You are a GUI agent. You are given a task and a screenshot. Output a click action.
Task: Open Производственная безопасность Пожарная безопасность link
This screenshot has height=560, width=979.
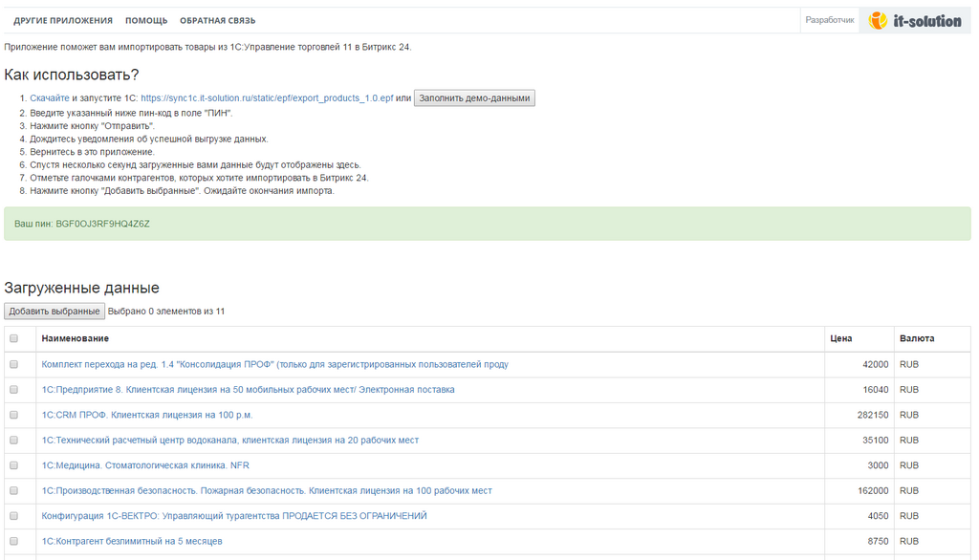click(267, 490)
